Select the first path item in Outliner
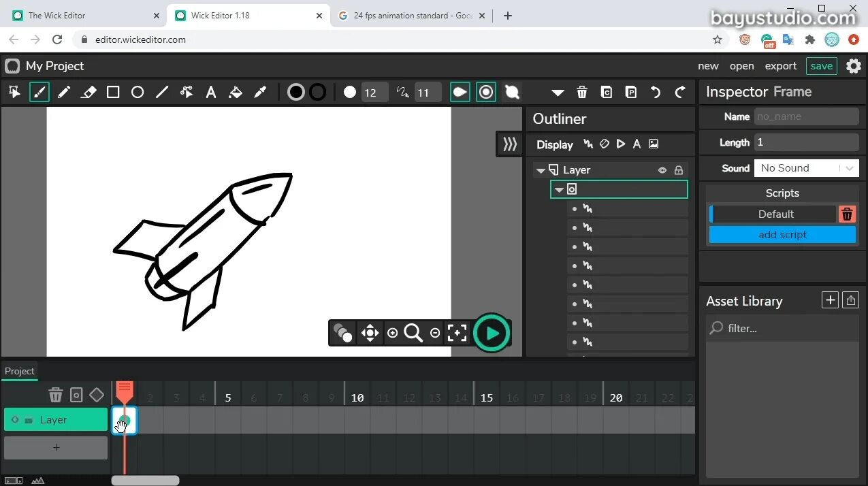The width and height of the screenshot is (868, 486). [628, 209]
